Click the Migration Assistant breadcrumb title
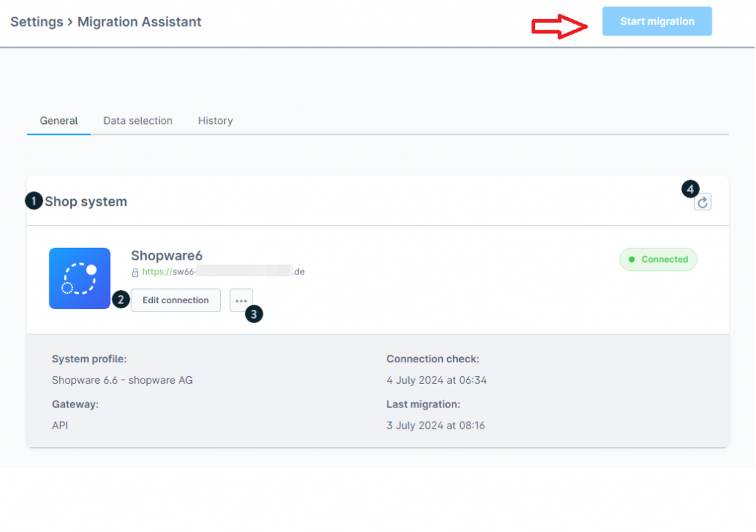 pyautogui.click(x=140, y=21)
